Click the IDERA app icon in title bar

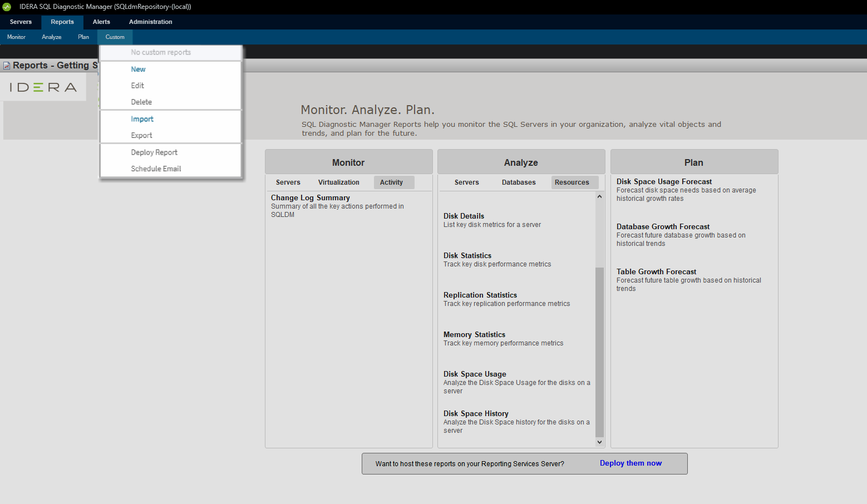(7, 7)
